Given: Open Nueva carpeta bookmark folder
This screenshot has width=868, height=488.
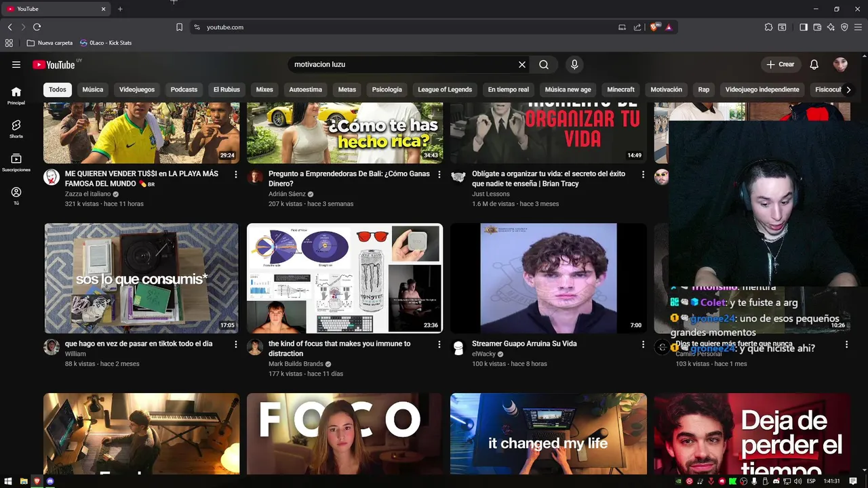Looking at the screenshot, I should (49, 43).
